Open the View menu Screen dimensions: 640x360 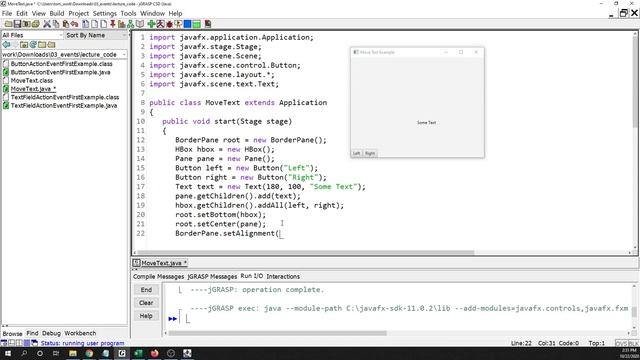coord(39,13)
